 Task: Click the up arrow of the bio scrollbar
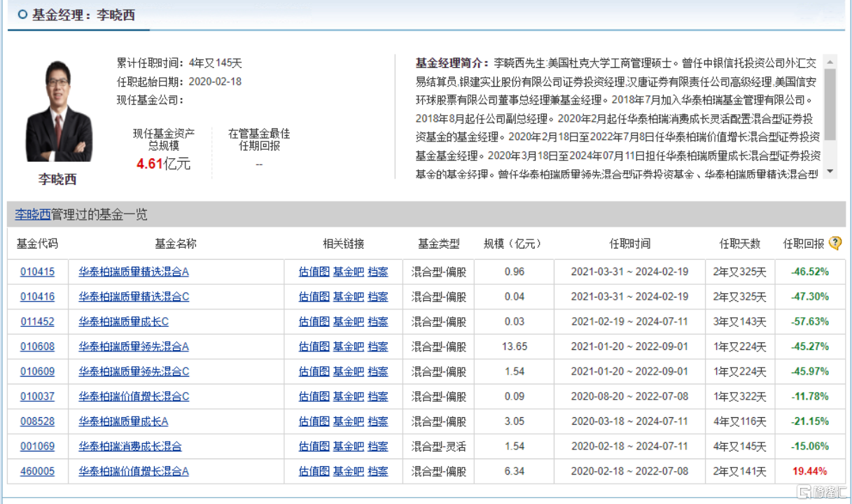click(830, 62)
